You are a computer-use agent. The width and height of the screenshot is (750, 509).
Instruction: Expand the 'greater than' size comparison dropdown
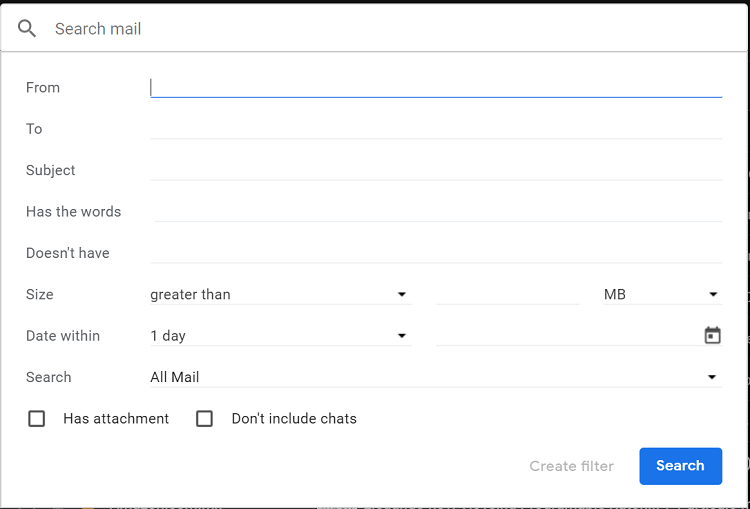coord(279,295)
